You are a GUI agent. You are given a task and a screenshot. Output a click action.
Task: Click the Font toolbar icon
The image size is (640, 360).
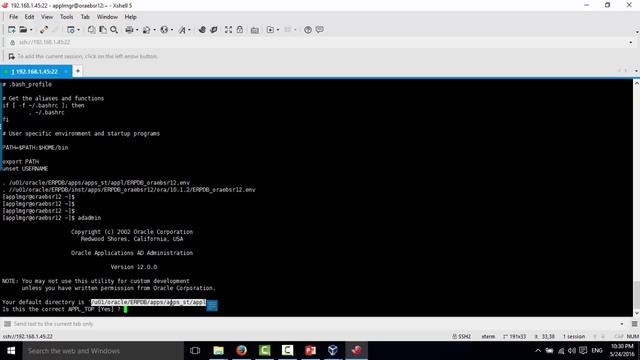coord(182,30)
